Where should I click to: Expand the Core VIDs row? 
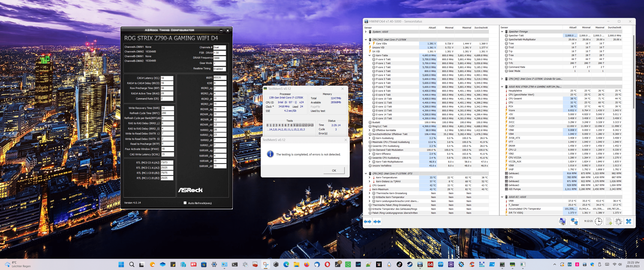pyautogui.click(x=370, y=43)
